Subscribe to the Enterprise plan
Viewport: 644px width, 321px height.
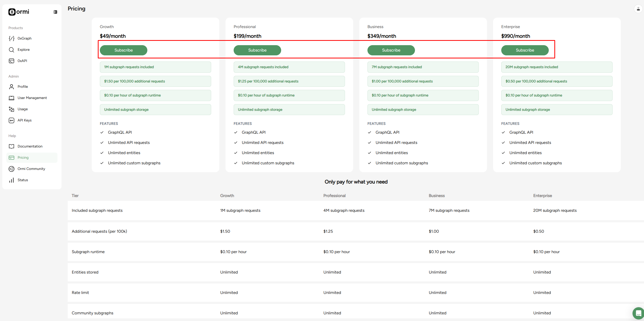click(x=525, y=50)
